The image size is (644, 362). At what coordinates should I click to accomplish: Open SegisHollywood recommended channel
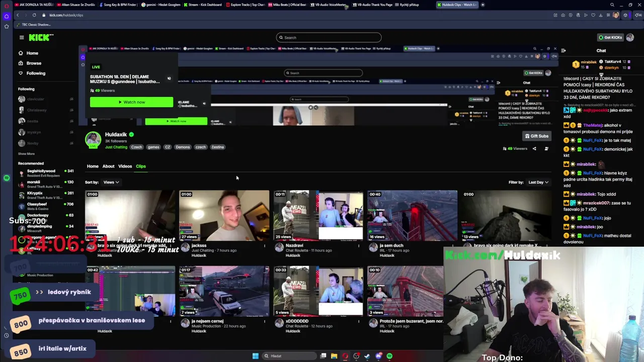(46, 173)
